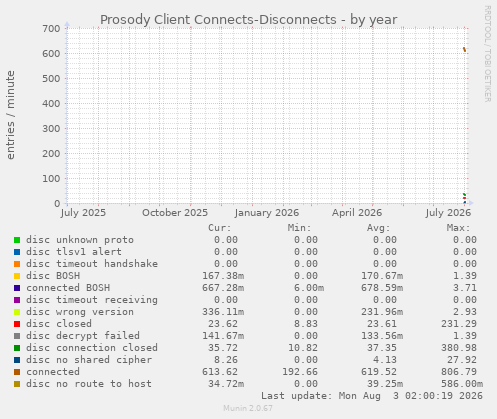Viewport: 497px width, 419px height.
Task: Click the no route to host max 586.00m
Action: (462, 384)
